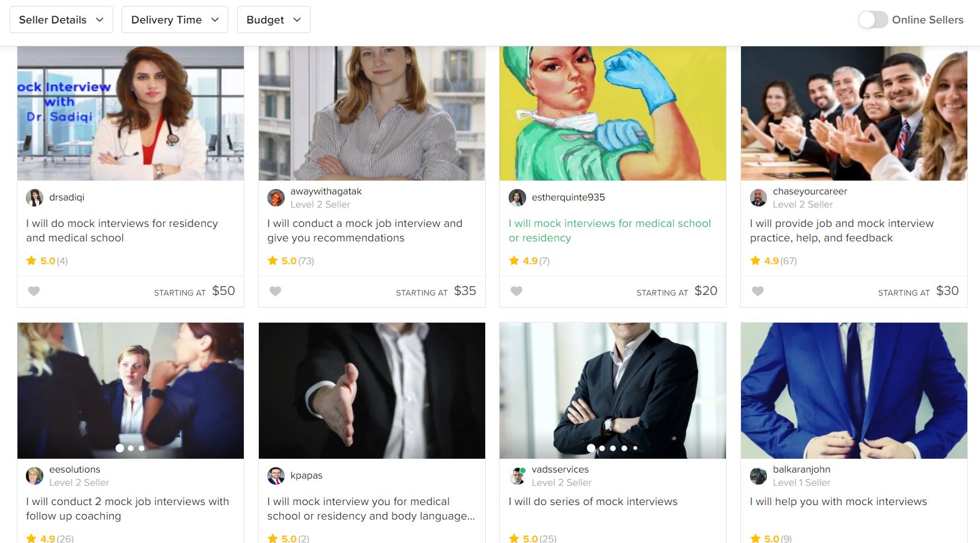Image resolution: width=980 pixels, height=543 pixels.
Task: Open the Budget filter dropdown
Action: pos(273,19)
